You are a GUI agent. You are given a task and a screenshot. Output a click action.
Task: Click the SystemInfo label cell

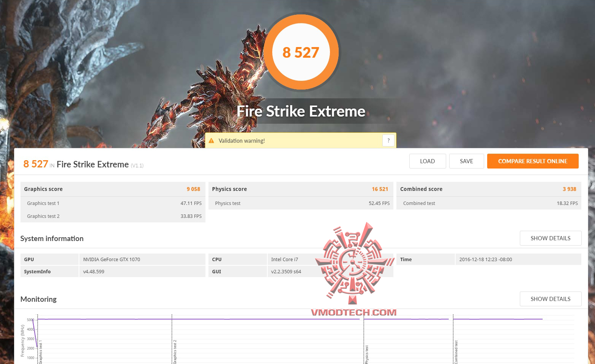49,271
